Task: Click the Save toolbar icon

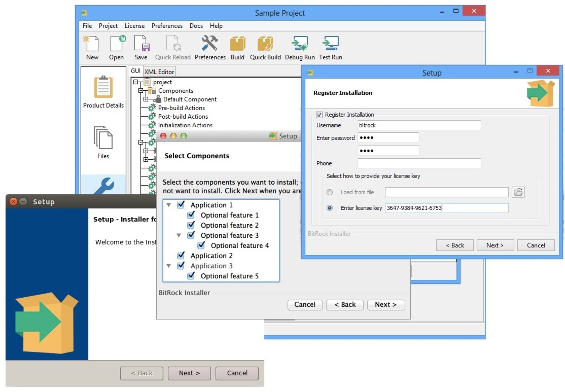Action: (x=141, y=43)
